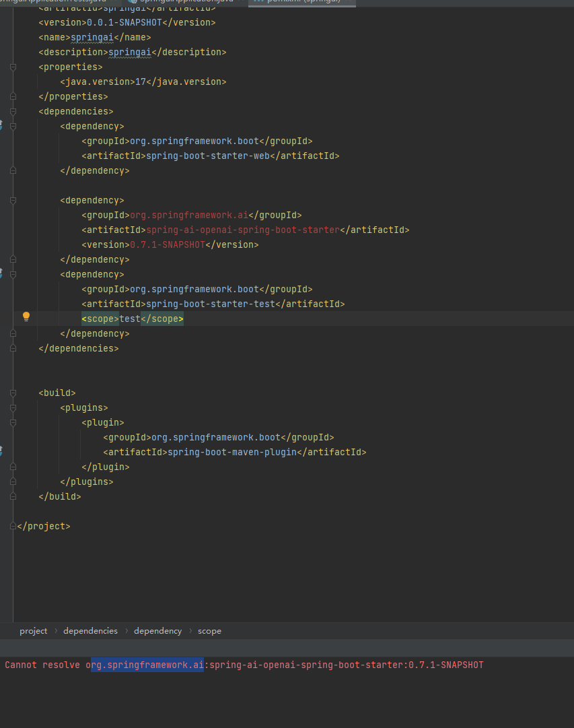Select the 'dependency' breadcrumb
The width and height of the screenshot is (574, 728).
click(157, 631)
